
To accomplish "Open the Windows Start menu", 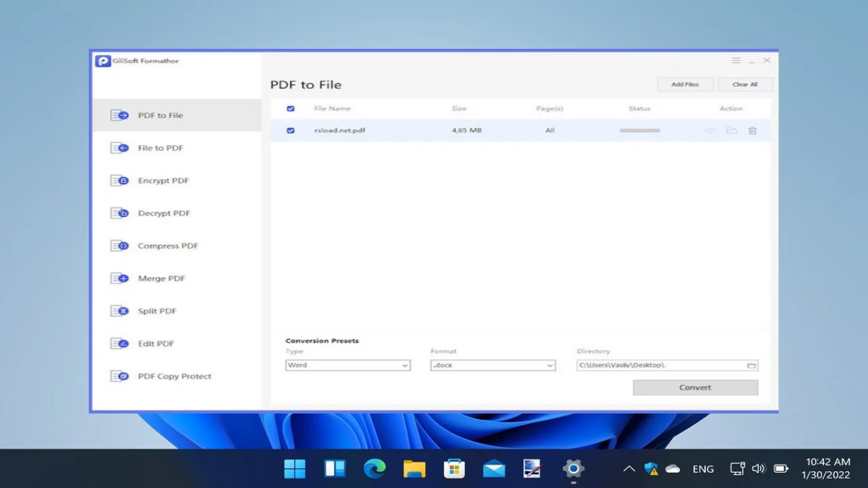I will click(x=295, y=468).
